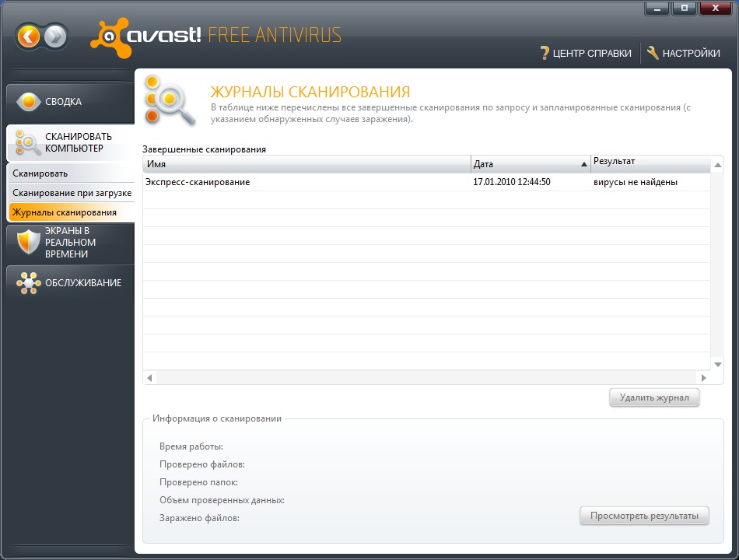The height and width of the screenshot is (560, 739).
Task: Open the Сканировать компьютер section
Action: [71, 143]
